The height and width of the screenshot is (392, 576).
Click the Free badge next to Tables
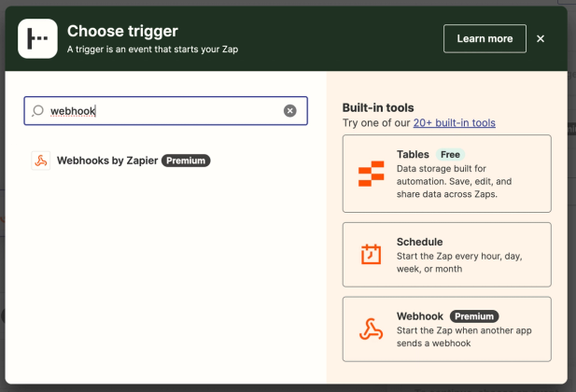(x=450, y=154)
